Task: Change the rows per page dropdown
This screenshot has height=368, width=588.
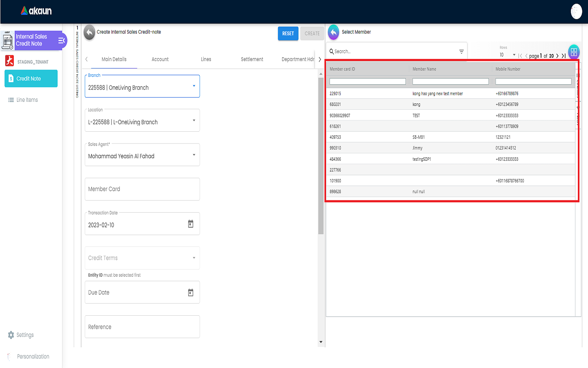Action: [507, 55]
